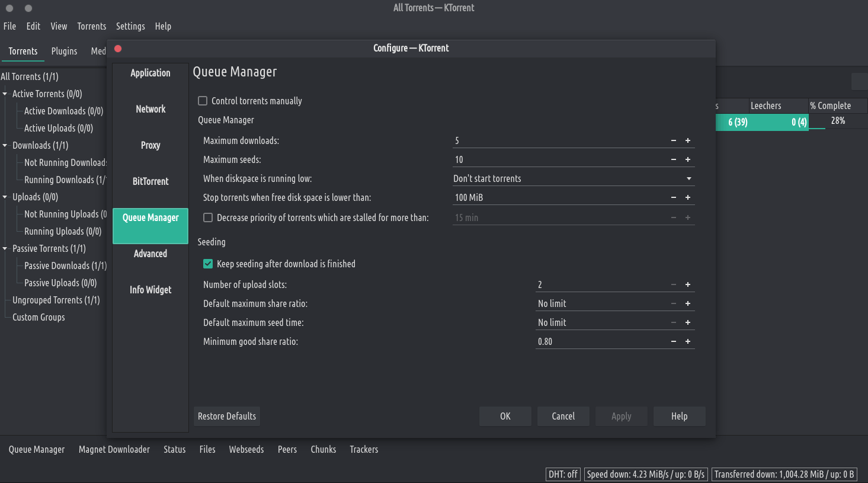Close the Configure dialog with red button
The height and width of the screenshot is (483, 868).
pos(118,49)
